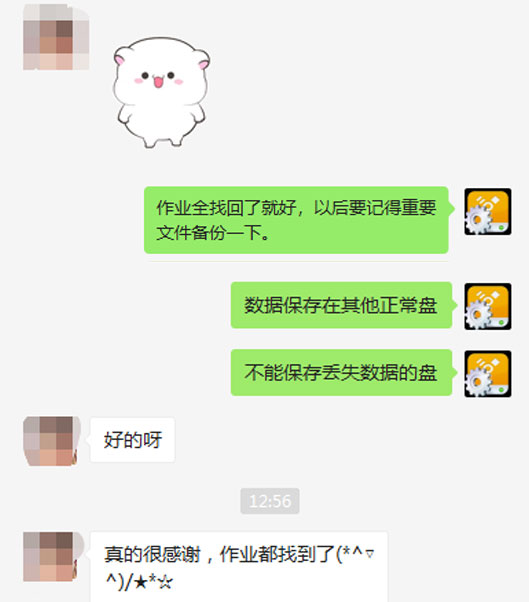529x602 pixels.
Task: Open the contact avatar beside "真的很感谢" message
Action: point(53,556)
